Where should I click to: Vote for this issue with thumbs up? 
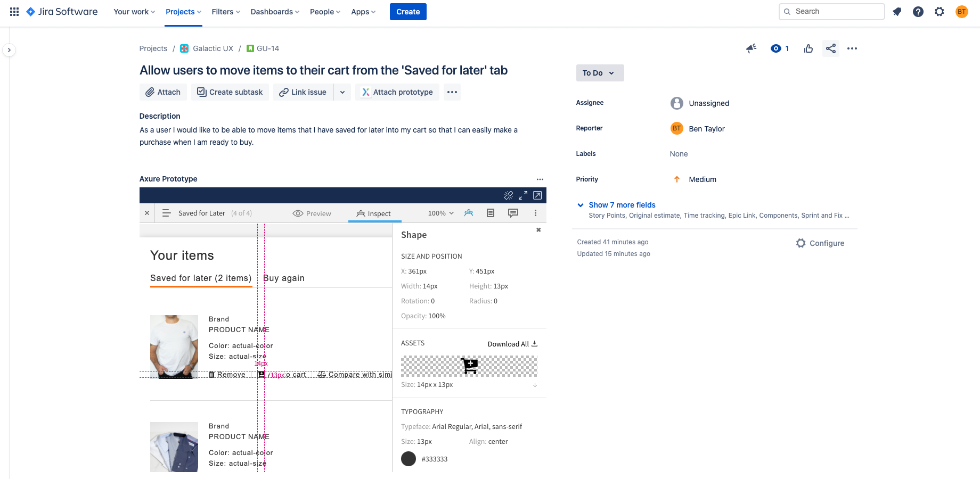[x=808, y=48]
